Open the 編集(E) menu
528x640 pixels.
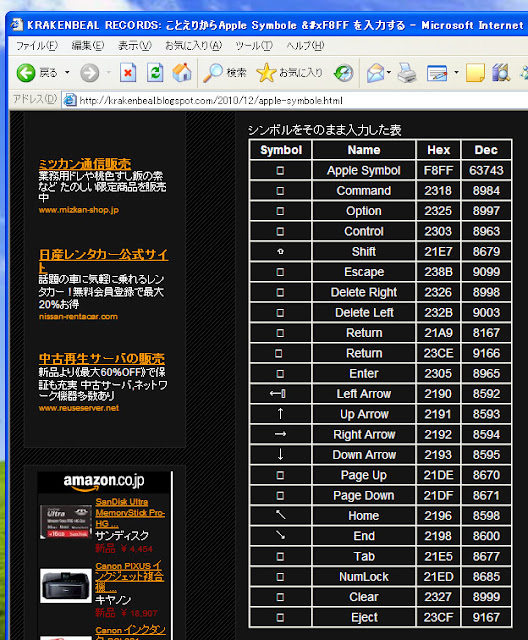[87, 46]
